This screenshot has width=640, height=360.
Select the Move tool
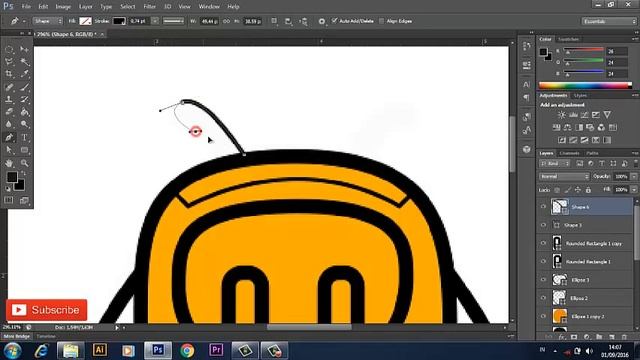point(24,49)
